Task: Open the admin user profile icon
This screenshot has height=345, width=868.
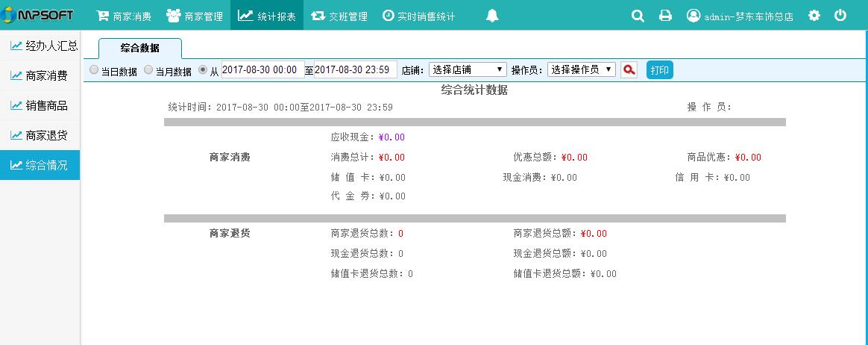Action: point(694,16)
